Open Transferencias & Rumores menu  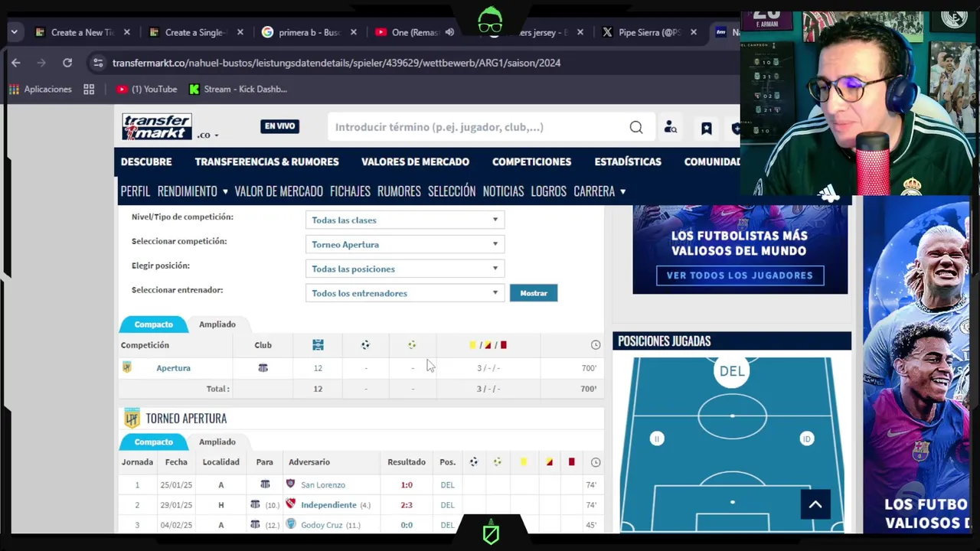[266, 161]
